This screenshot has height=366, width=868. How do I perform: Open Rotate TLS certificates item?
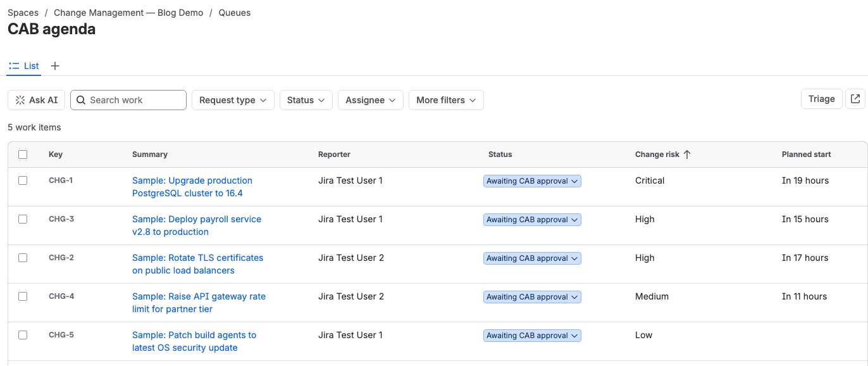[197, 264]
